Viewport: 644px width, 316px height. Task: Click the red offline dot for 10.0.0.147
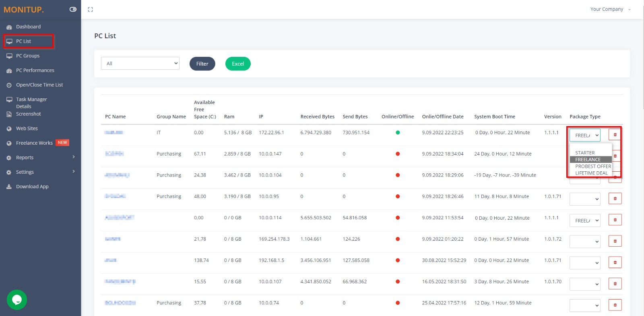click(x=398, y=154)
